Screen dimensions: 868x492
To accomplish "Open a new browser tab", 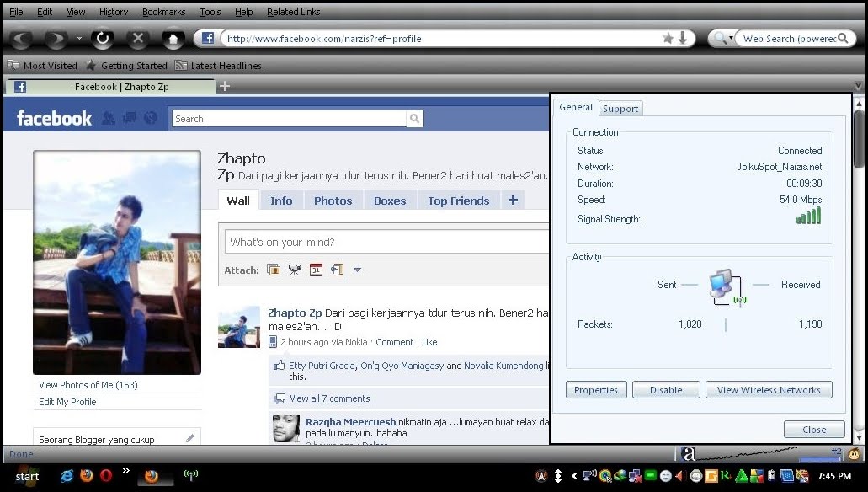I will 224,86.
